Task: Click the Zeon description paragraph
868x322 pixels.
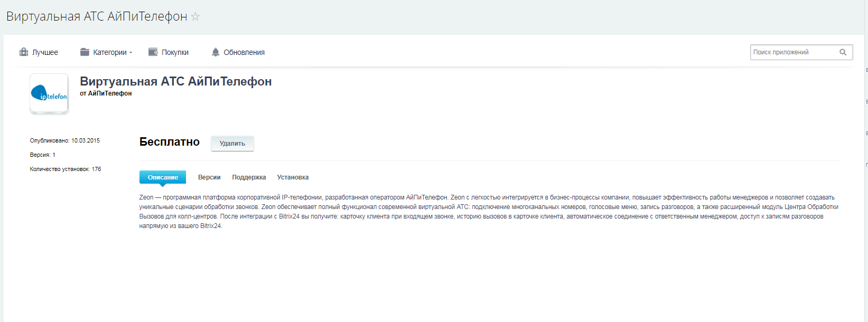Action: (489, 212)
